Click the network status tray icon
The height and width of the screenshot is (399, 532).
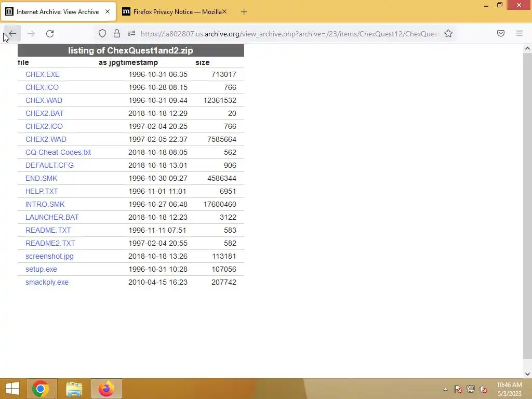tap(471, 389)
